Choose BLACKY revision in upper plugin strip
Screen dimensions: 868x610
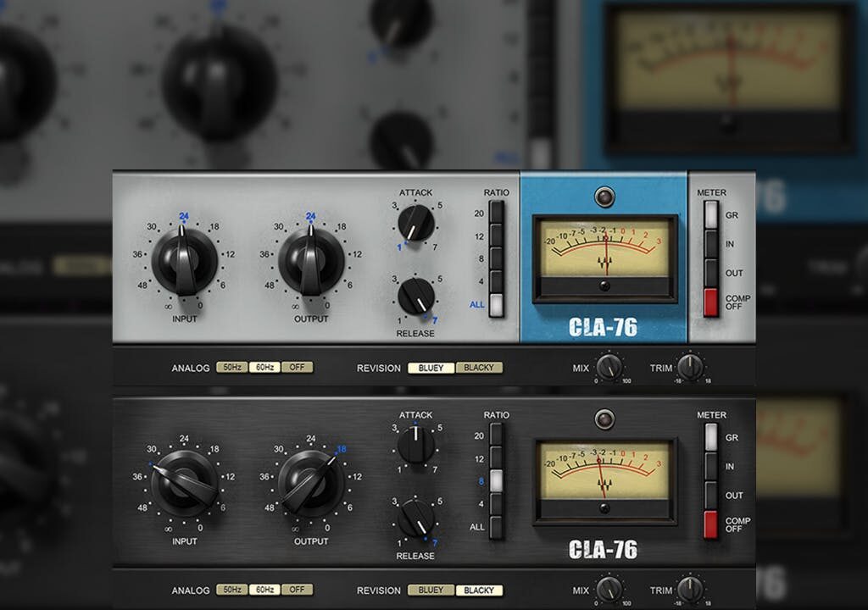pos(479,368)
